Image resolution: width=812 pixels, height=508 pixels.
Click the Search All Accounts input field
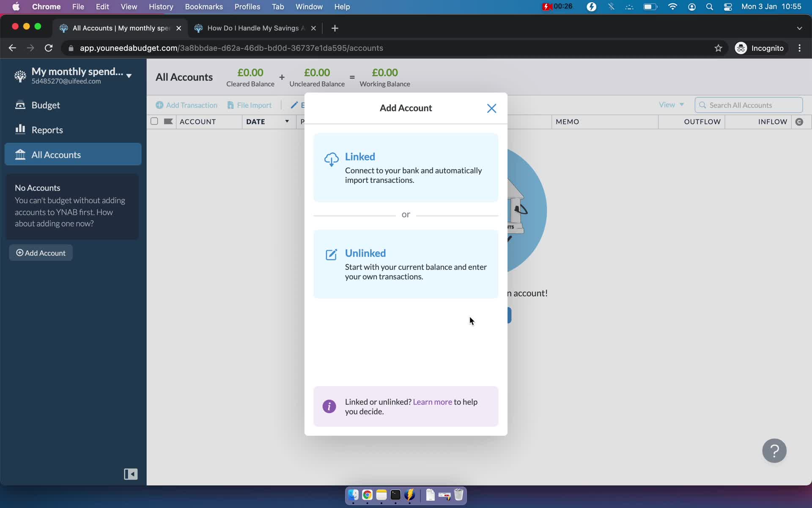click(x=749, y=105)
